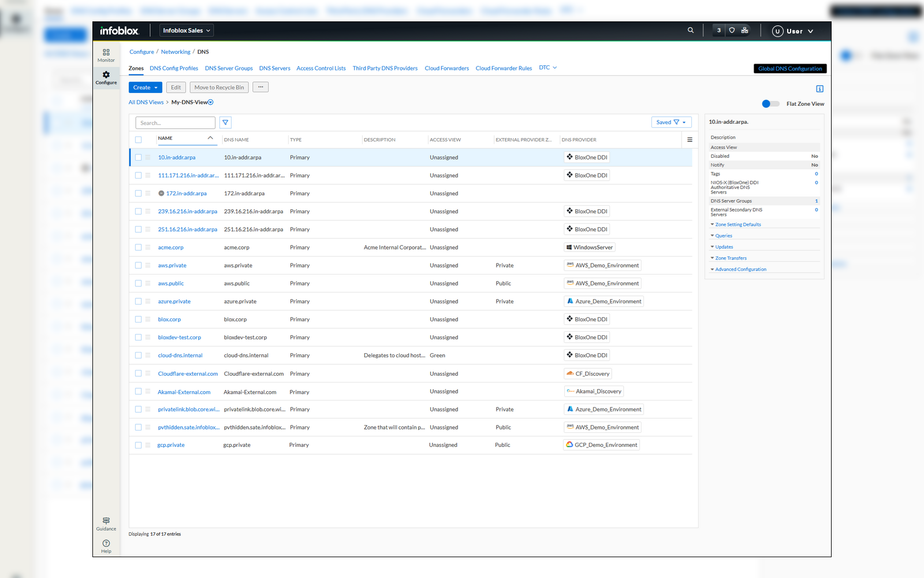Expand the Zone Setting Defaults section

click(x=737, y=225)
